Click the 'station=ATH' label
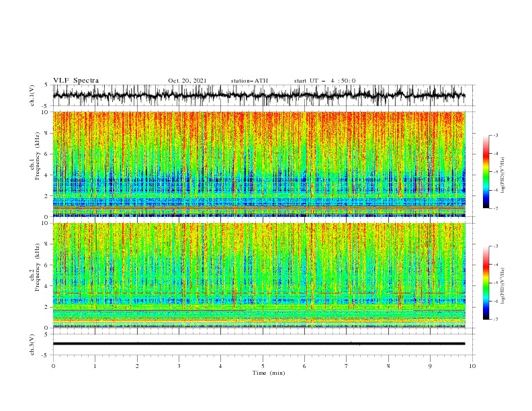 point(249,81)
